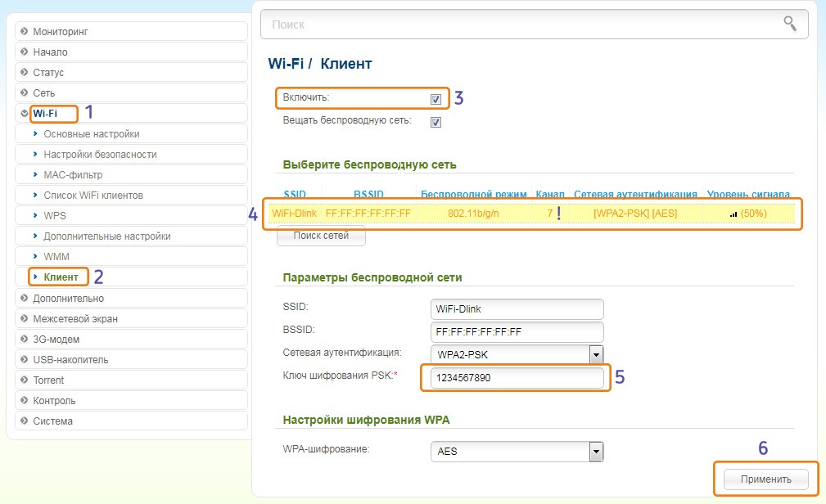The height and width of the screenshot is (504, 826).
Task: Expand the Сеть menu section
Action: point(131,92)
